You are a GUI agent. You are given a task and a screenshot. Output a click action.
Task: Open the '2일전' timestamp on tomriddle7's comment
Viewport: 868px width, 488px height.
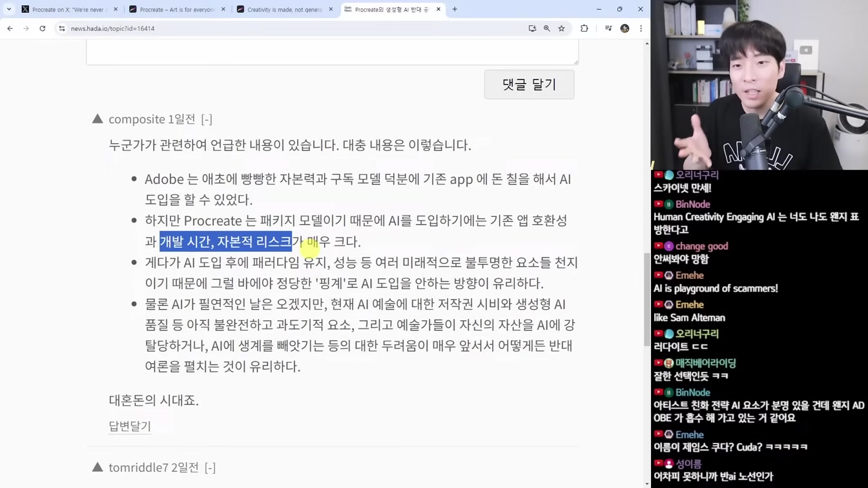(x=185, y=467)
